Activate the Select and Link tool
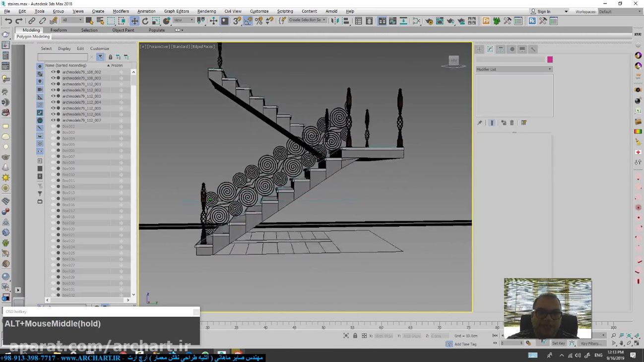Screen dimensions: 644x362 click(x=32, y=21)
